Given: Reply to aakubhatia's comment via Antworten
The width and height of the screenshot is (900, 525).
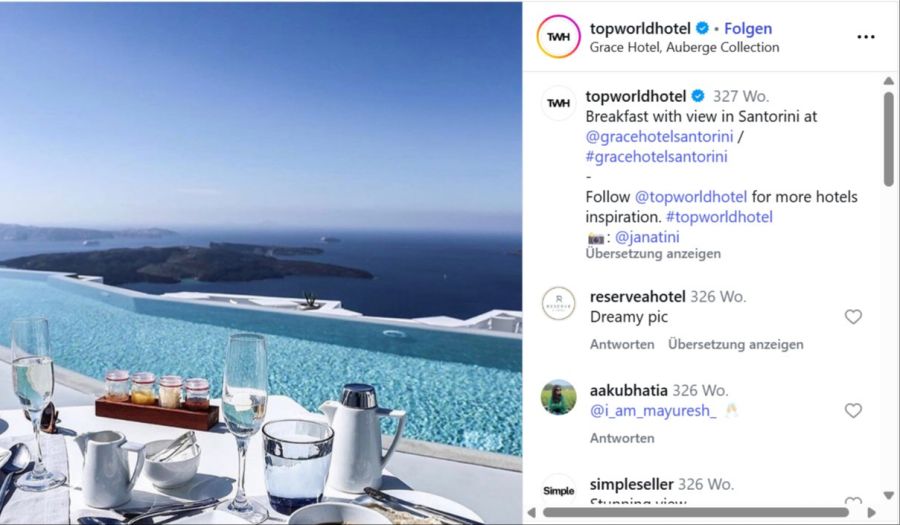Looking at the screenshot, I should click(x=622, y=438).
